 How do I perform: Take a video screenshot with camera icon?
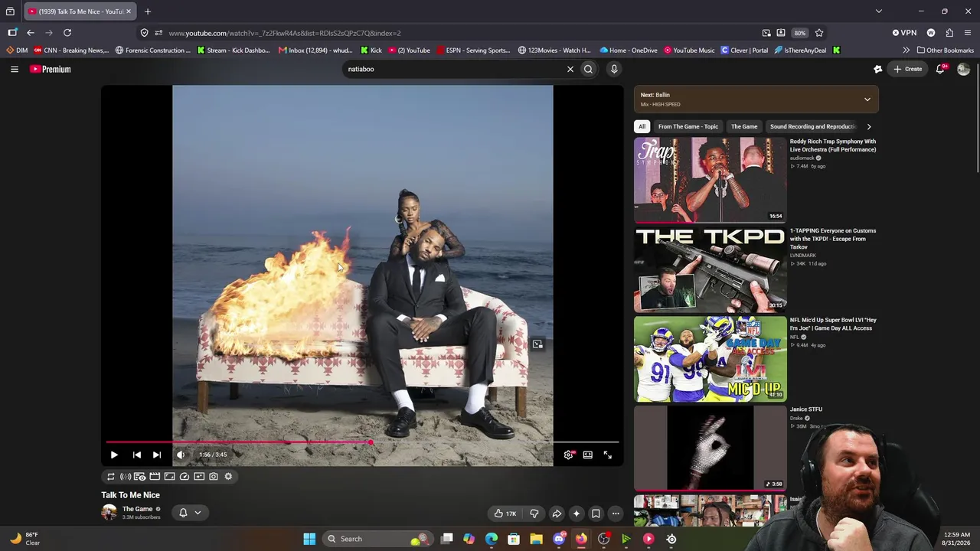point(214,476)
